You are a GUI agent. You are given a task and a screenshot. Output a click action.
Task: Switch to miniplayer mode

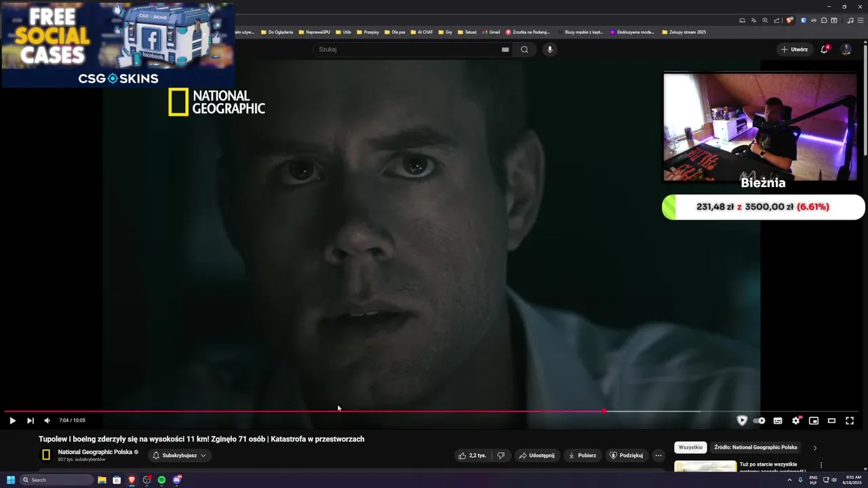814,420
